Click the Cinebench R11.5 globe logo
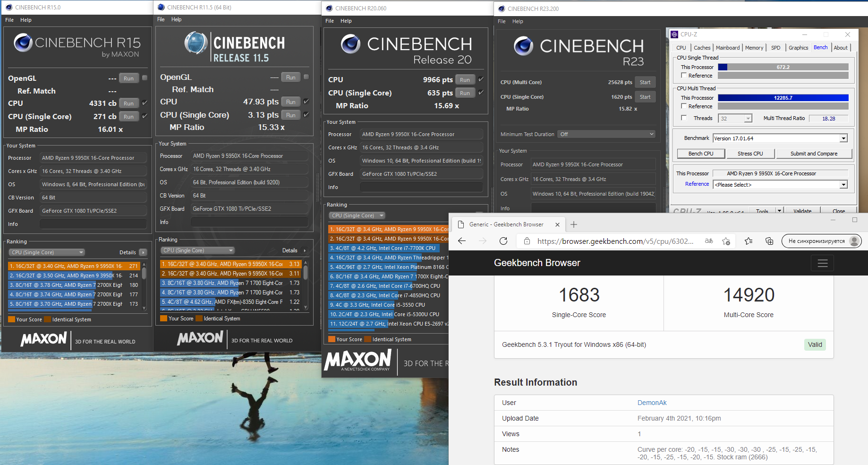This screenshot has width=868, height=465. point(196,43)
